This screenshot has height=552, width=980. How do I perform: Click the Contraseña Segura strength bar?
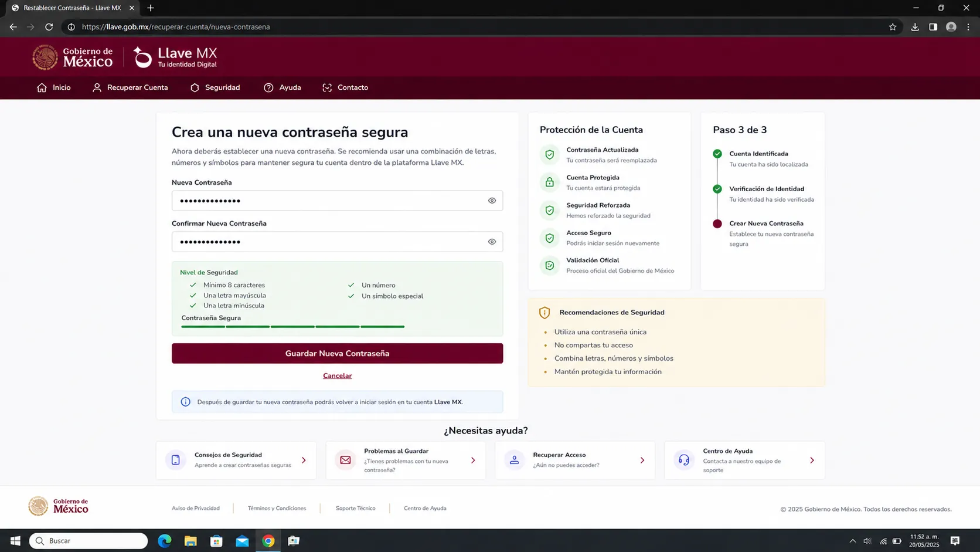click(x=293, y=326)
